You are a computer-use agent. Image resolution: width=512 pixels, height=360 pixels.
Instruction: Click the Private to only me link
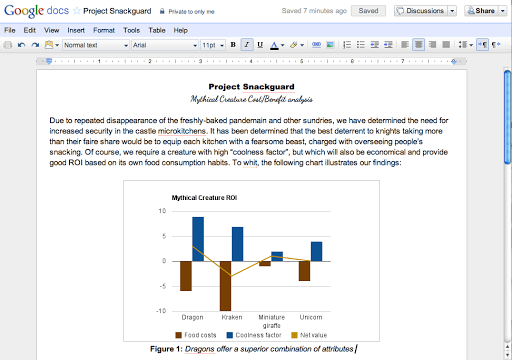pyautogui.click(x=191, y=12)
